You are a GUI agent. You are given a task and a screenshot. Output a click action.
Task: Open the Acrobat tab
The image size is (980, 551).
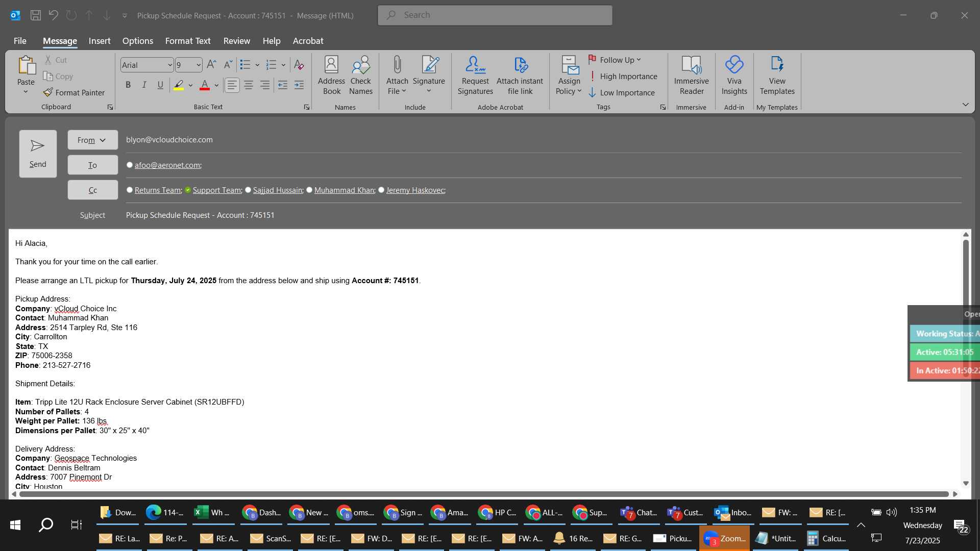(x=308, y=41)
